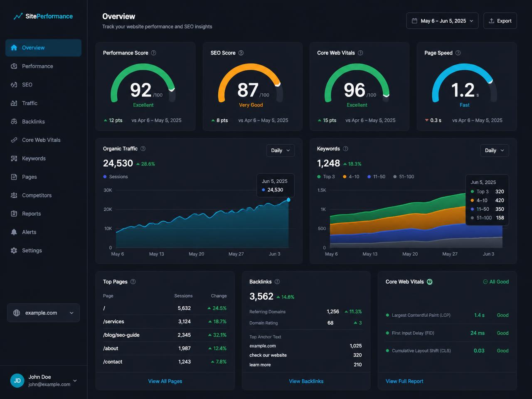532x399 pixels.
Task: Click the orange SEO Score 87 gauge
Action: click(251, 83)
